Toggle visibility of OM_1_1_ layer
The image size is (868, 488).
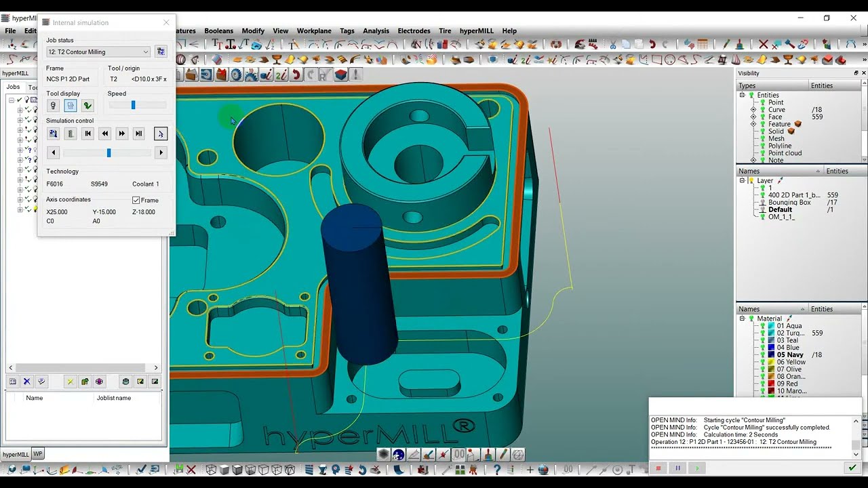coord(762,217)
